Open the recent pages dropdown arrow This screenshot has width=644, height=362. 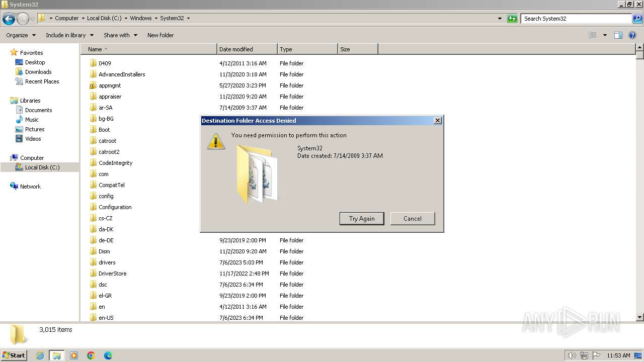point(33,19)
